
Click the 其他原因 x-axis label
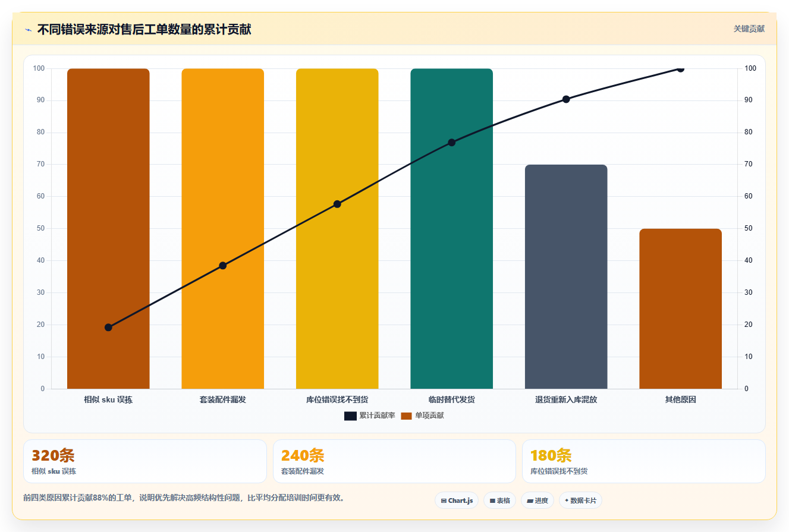680,400
